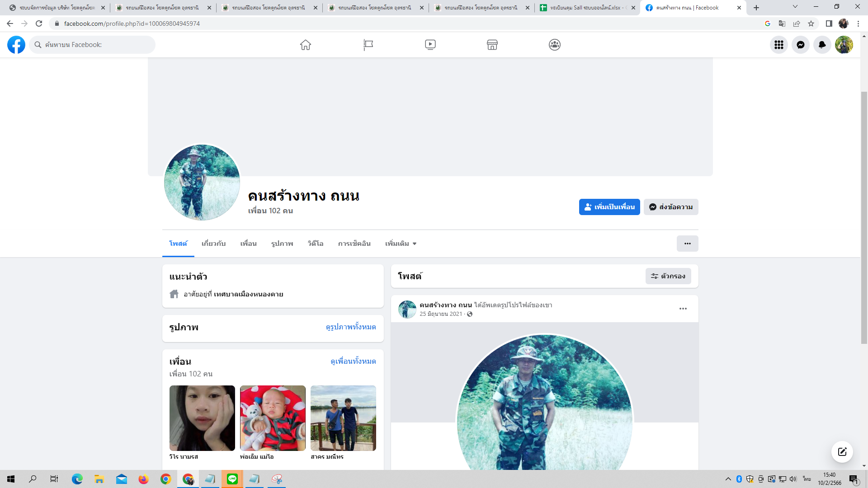Viewport: 868px width, 488px height.
Task: Expand the เพิ่มเติม dropdown tab
Action: click(401, 244)
